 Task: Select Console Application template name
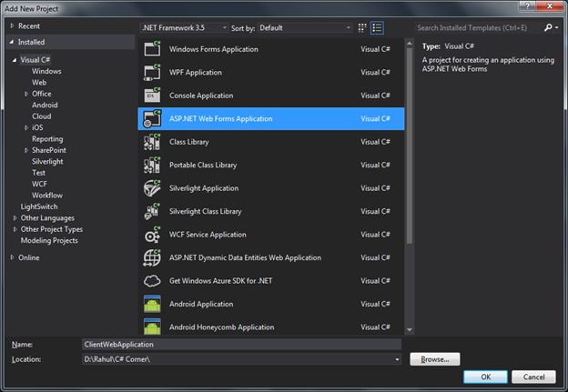point(201,95)
